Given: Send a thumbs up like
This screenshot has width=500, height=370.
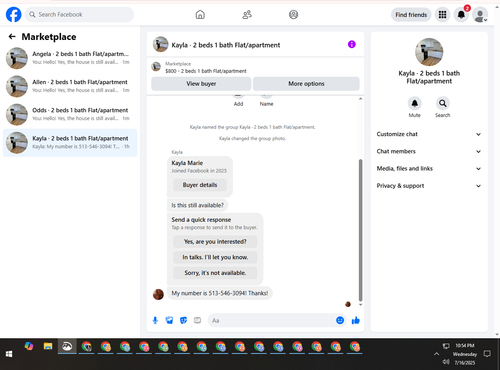Looking at the screenshot, I should pos(356,320).
